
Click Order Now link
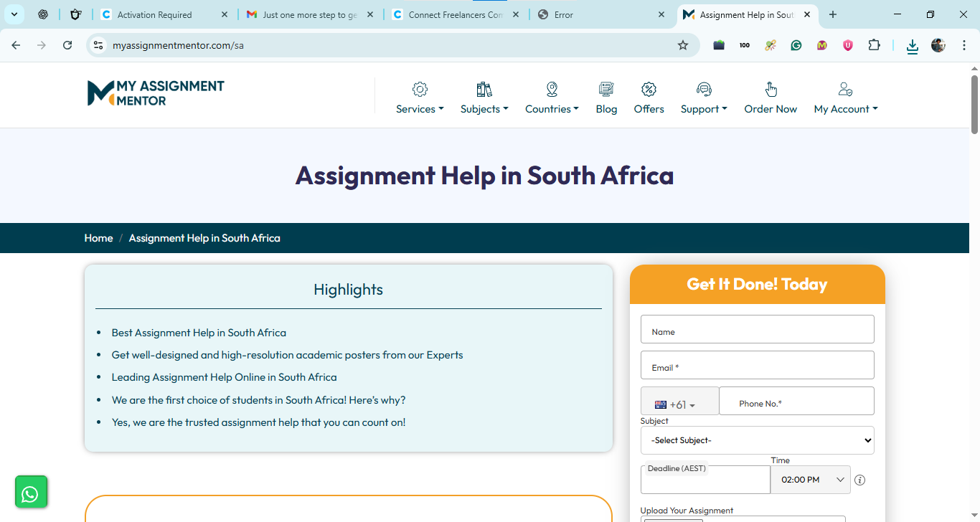click(x=771, y=109)
